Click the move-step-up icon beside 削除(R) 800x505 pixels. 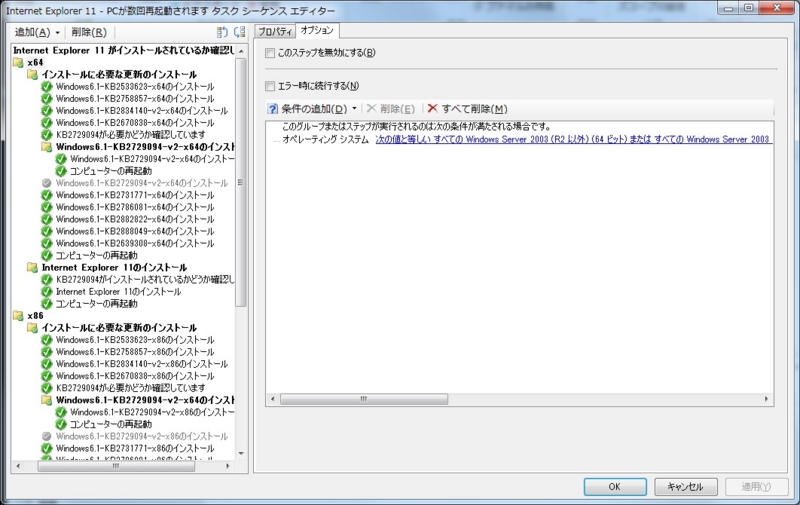[x=222, y=32]
